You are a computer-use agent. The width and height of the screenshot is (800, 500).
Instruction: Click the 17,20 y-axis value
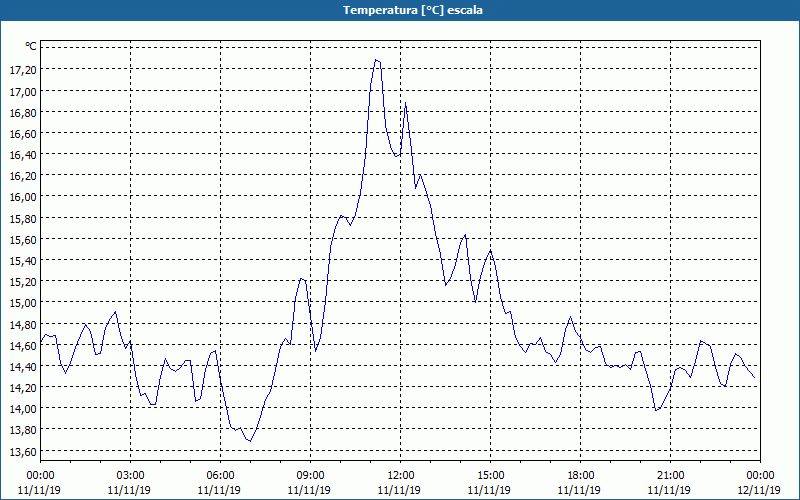(x=23, y=70)
